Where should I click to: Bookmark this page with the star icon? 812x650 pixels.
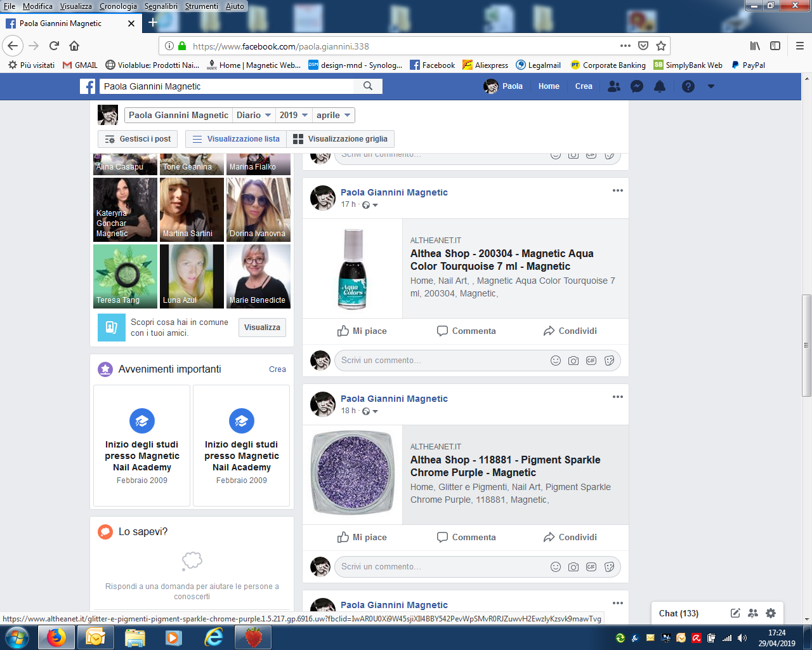click(x=661, y=46)
